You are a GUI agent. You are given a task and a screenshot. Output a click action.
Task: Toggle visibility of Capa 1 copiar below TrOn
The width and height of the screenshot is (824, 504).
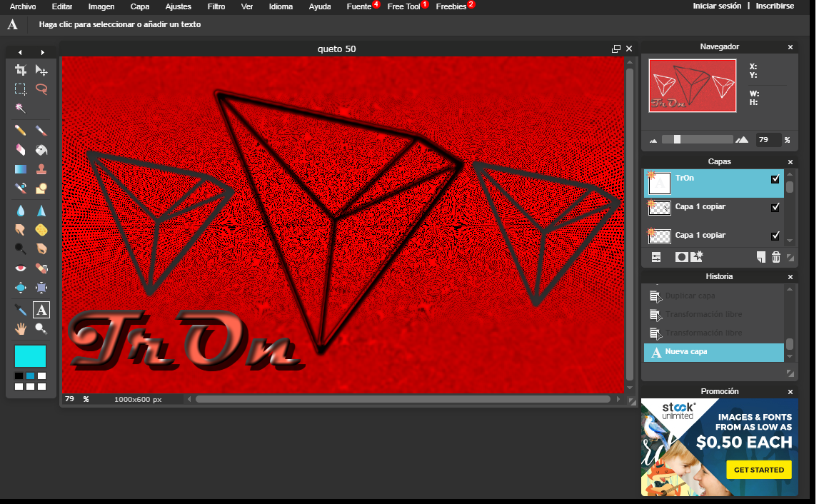point(775,207)
